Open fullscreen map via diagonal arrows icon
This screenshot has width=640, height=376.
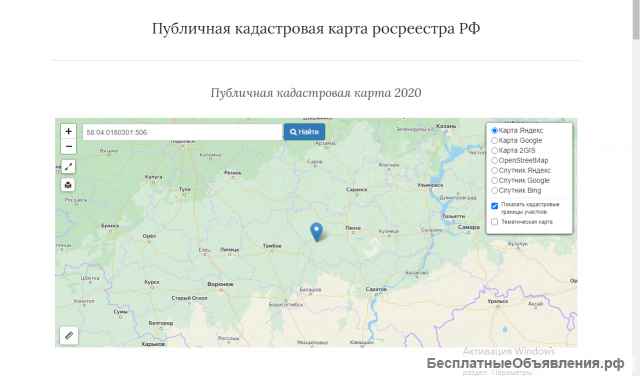[x=69, y=167]
